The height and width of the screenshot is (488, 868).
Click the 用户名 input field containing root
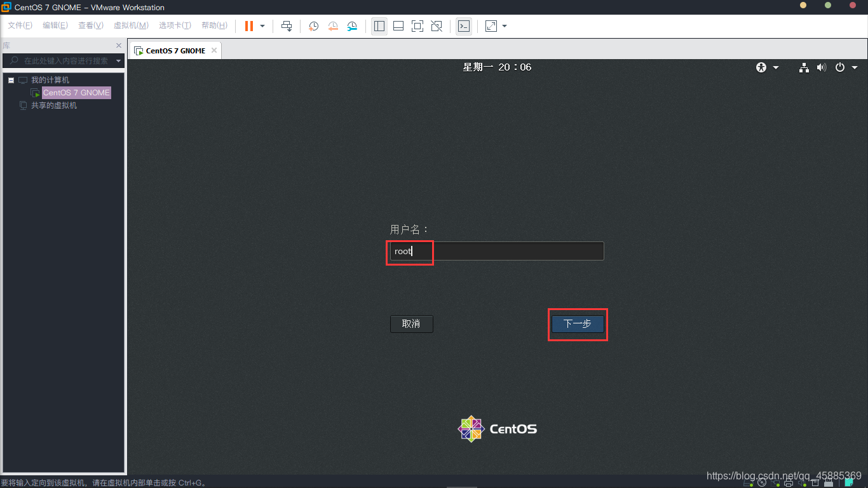click(497, 251)
